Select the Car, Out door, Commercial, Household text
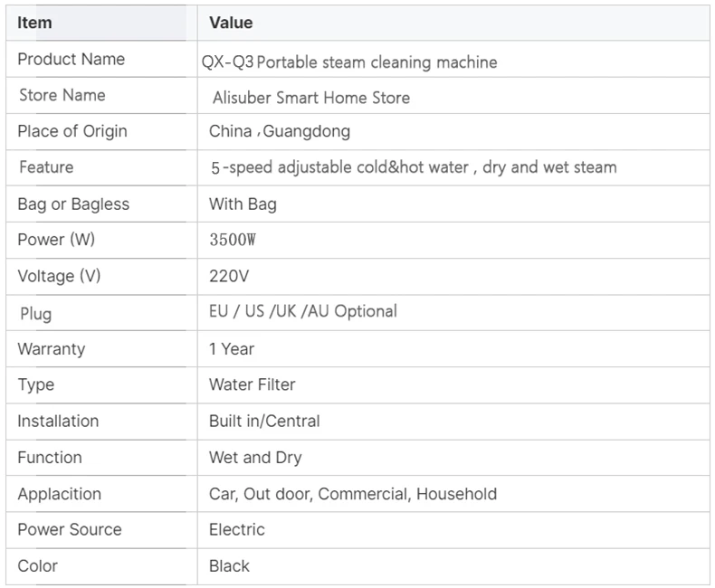The height and width of the screenshot is (588, 715). 353,494
